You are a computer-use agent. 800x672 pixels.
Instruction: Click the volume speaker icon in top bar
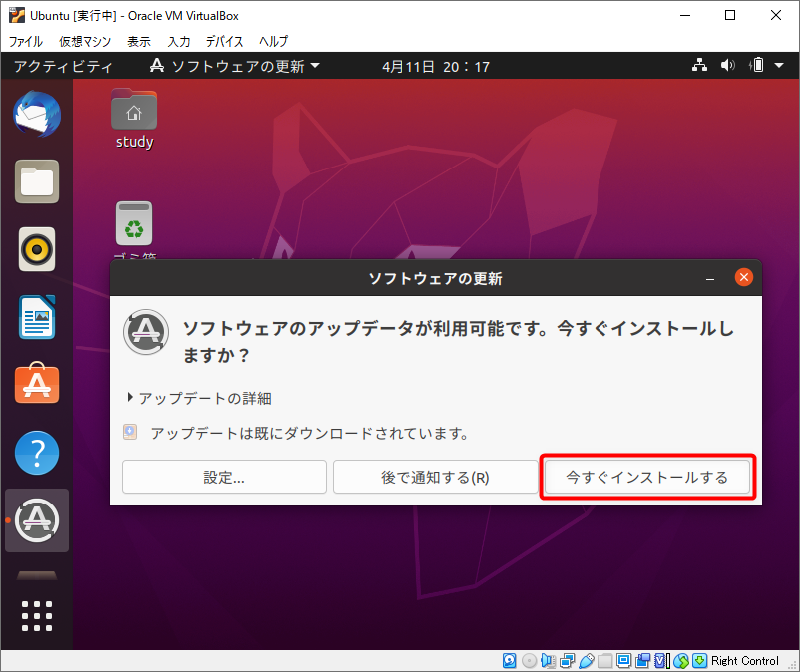[728, 65]
